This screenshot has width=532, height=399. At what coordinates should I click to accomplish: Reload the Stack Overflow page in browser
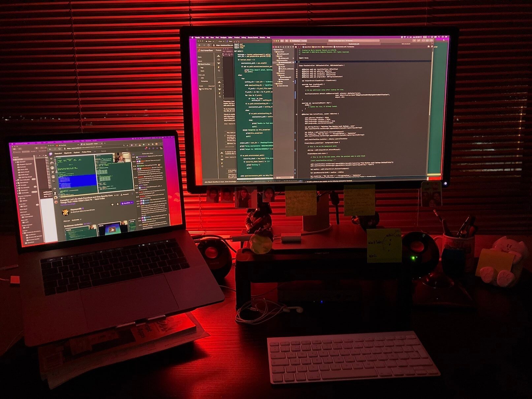point(208,45)
